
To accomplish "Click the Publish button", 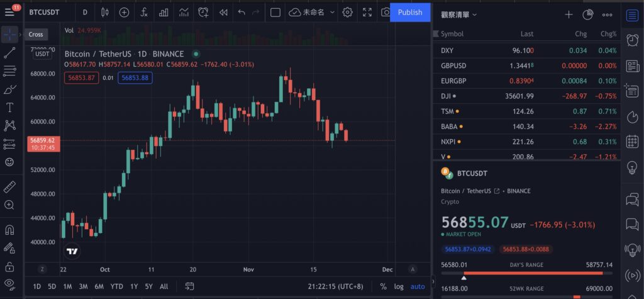I will coord(410,13).
